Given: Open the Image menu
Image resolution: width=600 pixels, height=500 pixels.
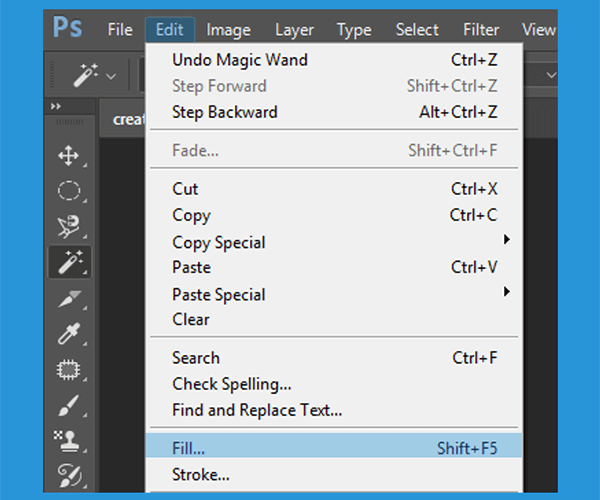Looking at the screenshot, I should [228, 30].
